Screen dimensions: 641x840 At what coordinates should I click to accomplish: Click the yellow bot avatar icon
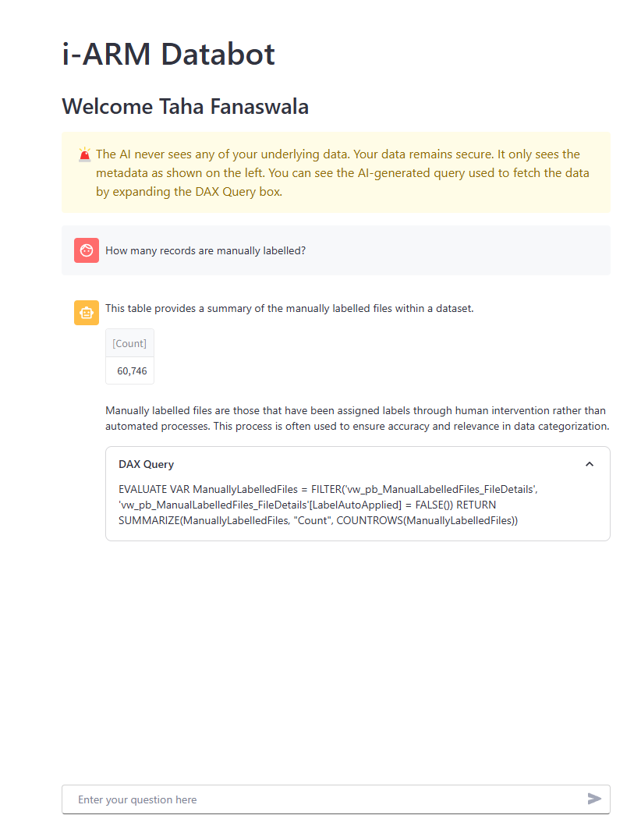[87, 313]
